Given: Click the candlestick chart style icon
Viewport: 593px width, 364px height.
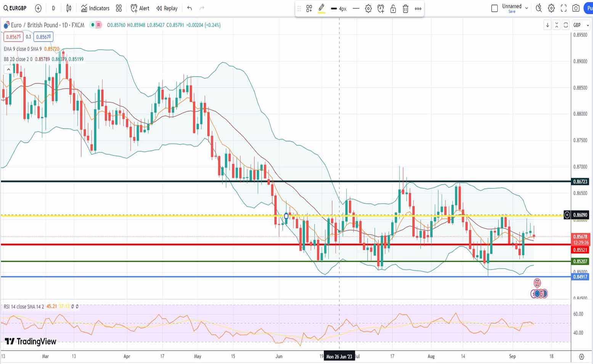Looking at the screenshot, I should [69, 8].
